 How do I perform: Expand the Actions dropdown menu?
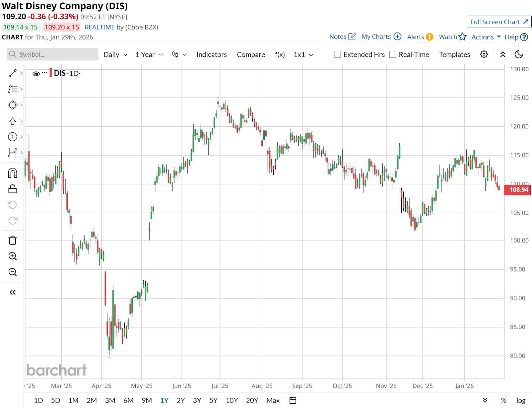tap(486, 37)
